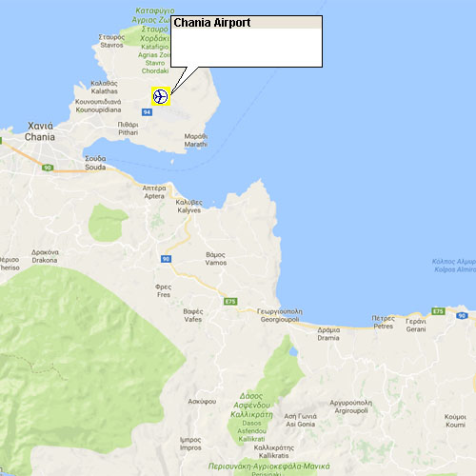The height and width of the screenshot is (476, 476).
Task: Click the Vafes village label
Action: (193, 315)
